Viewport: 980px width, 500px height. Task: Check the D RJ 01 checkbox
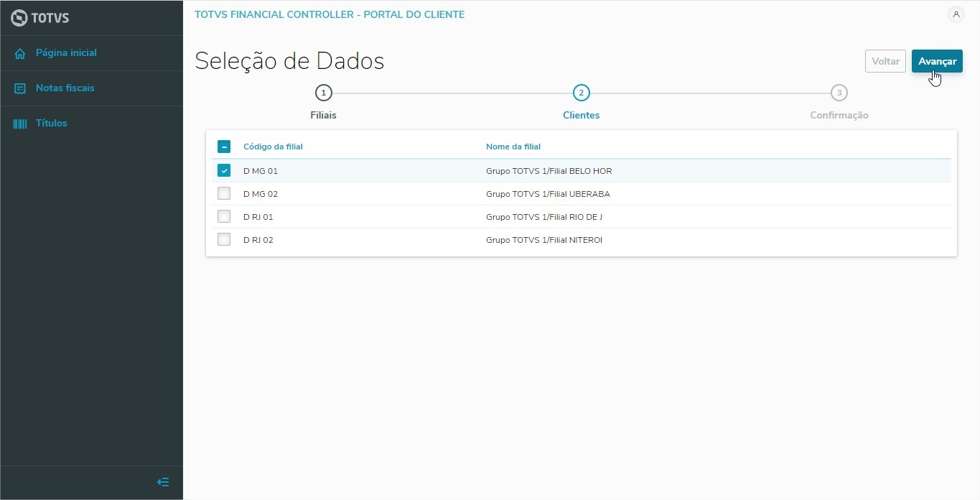(224, 216)
